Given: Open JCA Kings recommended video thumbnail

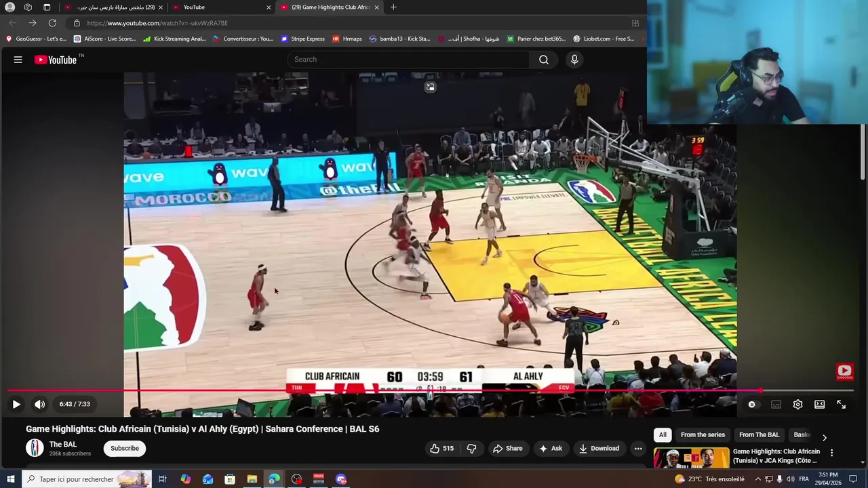Looking at the screenshot, I should click(x=692, y=457).
